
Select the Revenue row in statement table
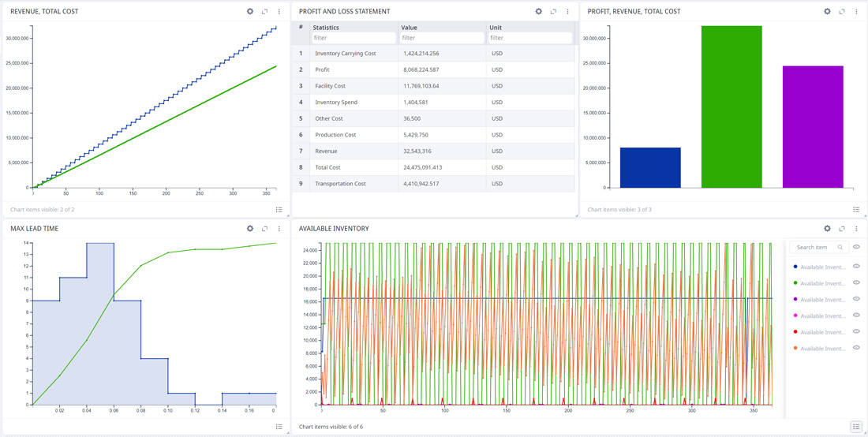(433, 151)
